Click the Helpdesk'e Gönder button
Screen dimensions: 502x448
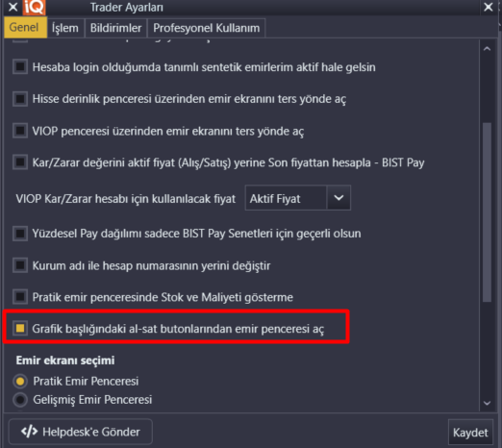[x=81, y=432]
